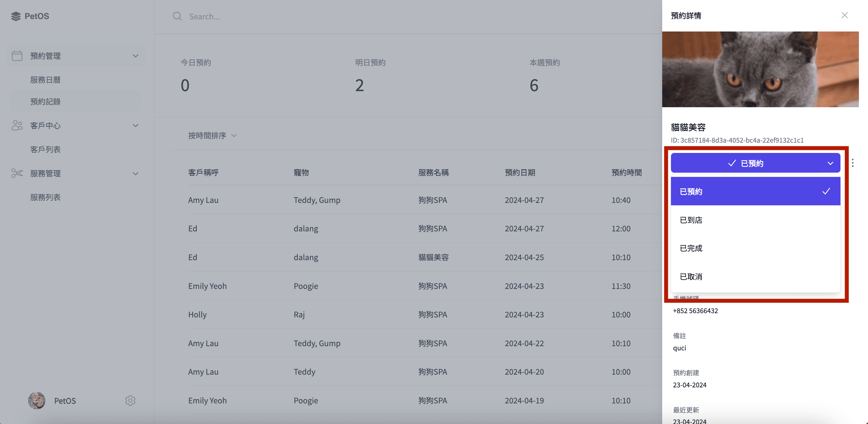The width and height of the screenshot is (868, 424).
Task: Choose 已取消 from the status list
Action: point(755,277)
